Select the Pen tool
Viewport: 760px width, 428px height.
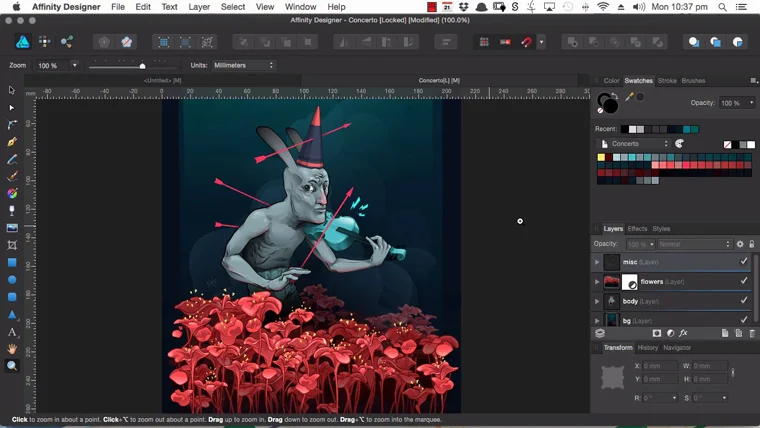12,142
